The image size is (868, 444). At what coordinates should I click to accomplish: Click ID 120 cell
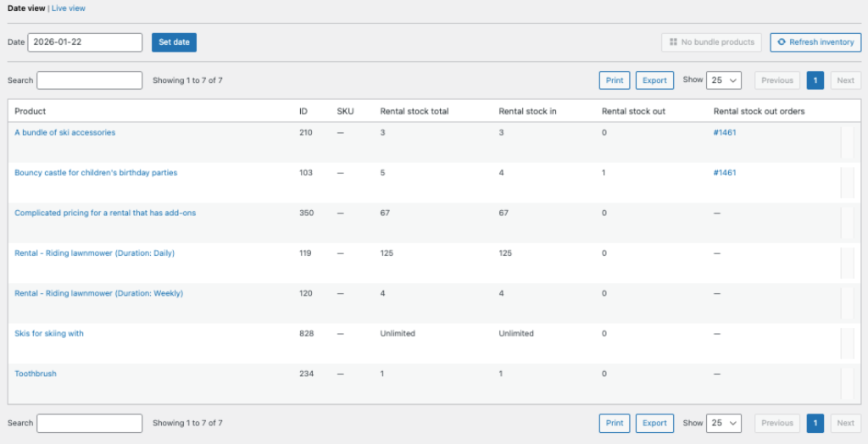pos(305,293)
